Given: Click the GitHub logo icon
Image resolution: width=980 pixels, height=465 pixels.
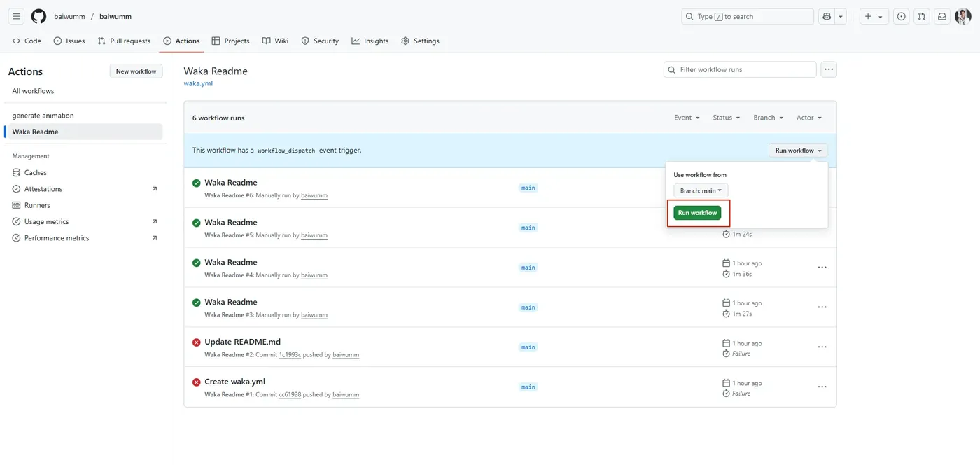Looking at the screenshot, I should [x=38, y=16].
